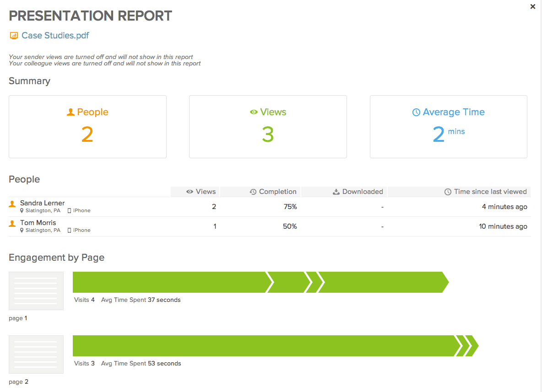Open the Case Studies.pdf link

54,35
